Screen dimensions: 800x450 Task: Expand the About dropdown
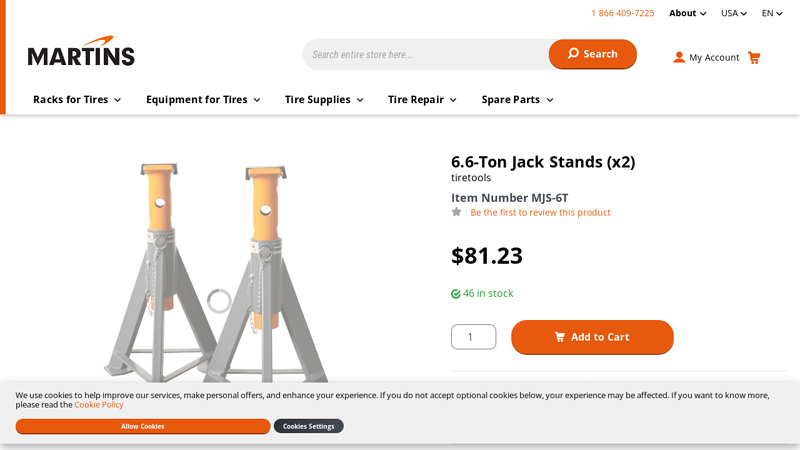(x=687, y=13)
